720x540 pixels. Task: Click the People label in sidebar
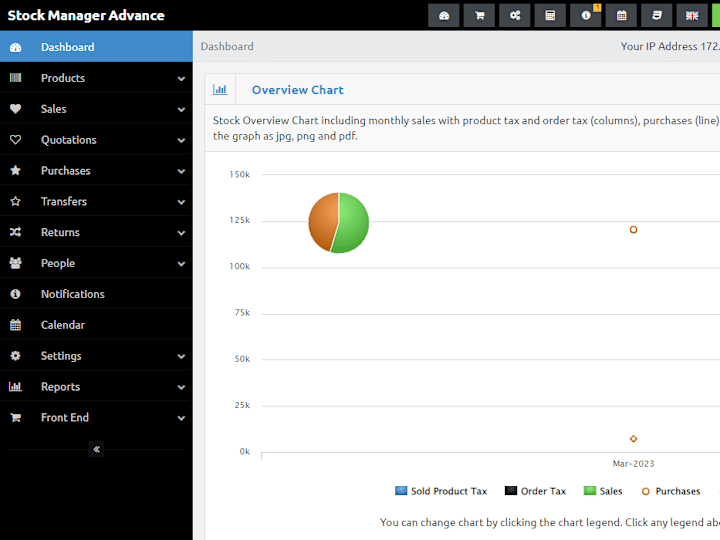click(58, 263)
